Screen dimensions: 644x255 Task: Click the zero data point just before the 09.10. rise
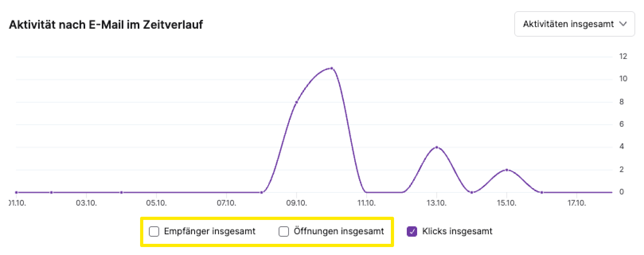(262, 192)
